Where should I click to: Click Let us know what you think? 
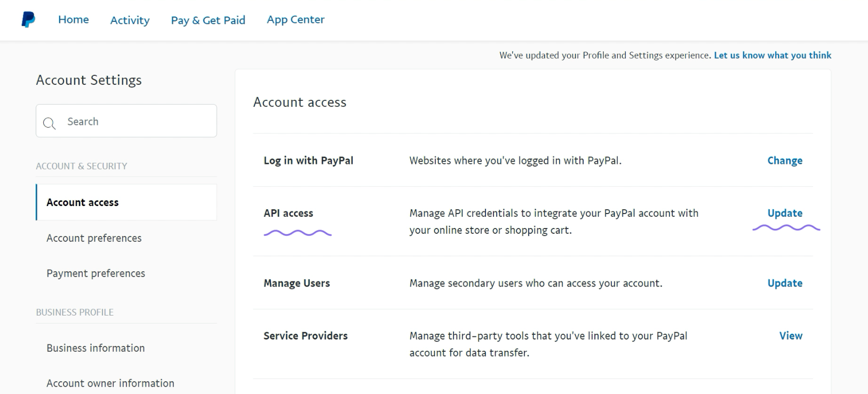click(x=773, y=55)
